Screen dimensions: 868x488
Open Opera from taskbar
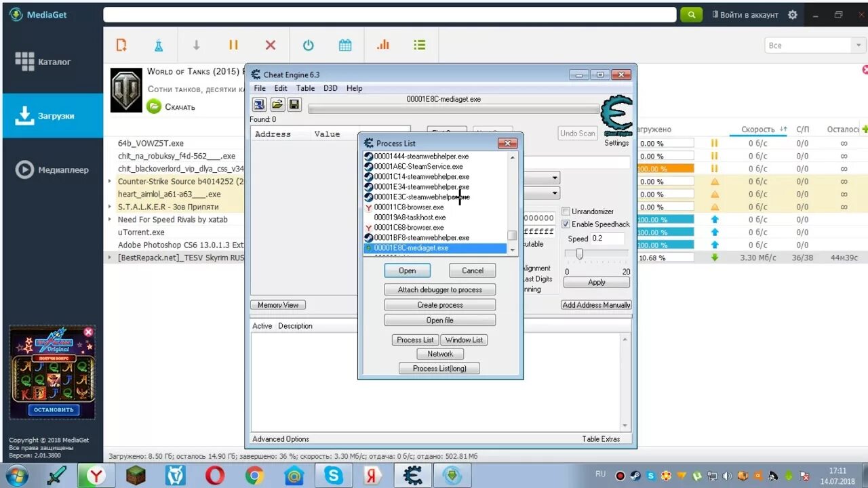pyautogui.click(x=215, y=476)
